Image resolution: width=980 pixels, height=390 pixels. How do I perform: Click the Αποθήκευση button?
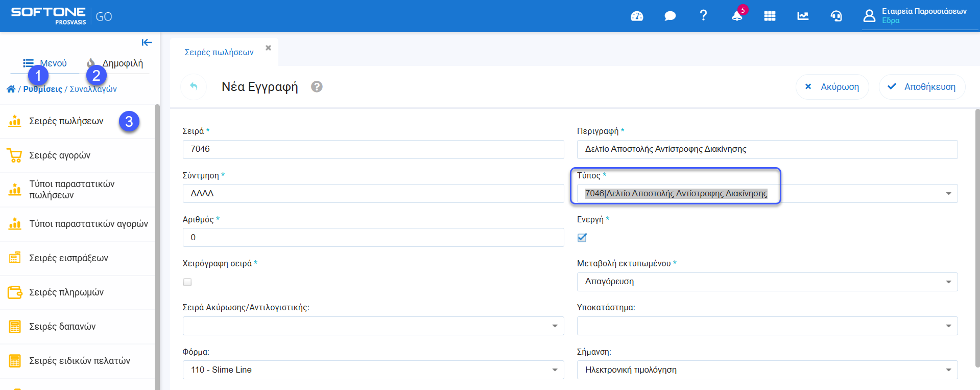[x=922, y=87]
